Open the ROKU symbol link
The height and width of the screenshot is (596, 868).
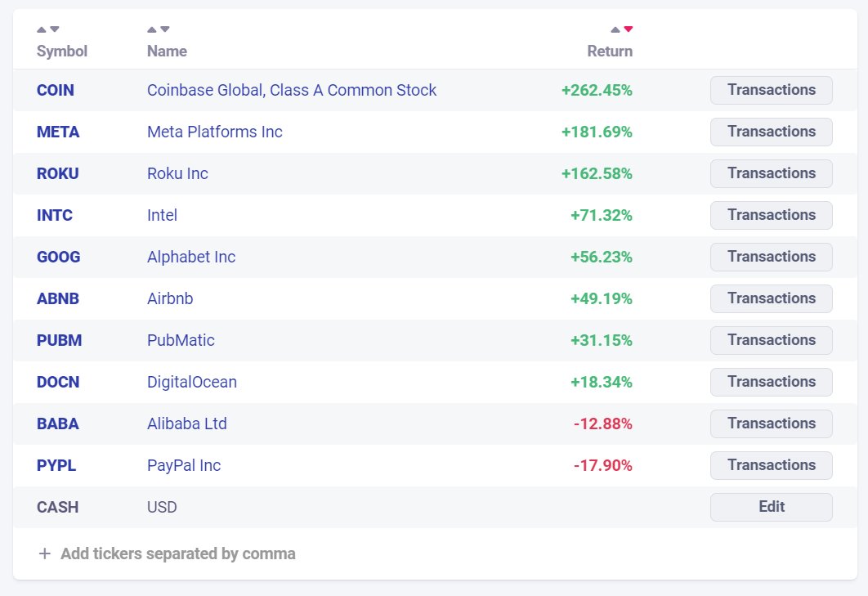click(x=57, y=173)
